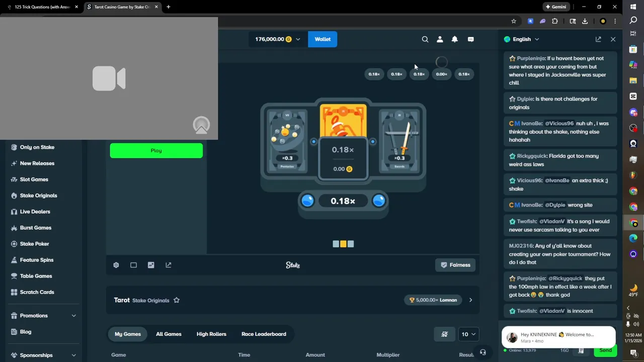
Task: Switch to Race Leaderboard tab
Action: [x=264, y=334]
